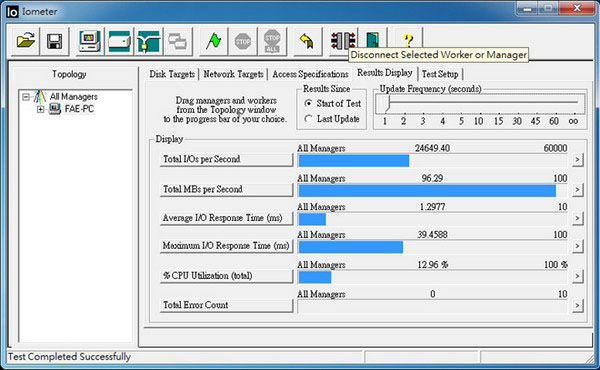Disconnect selected worker or manager icon
The image size is (600, 370).
[343, 40]
